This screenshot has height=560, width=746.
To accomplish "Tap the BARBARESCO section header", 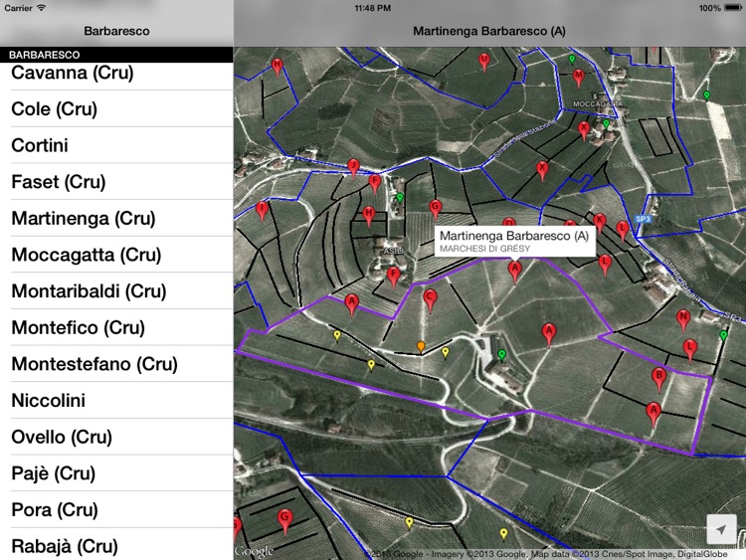I will click(x=116, y=55).
